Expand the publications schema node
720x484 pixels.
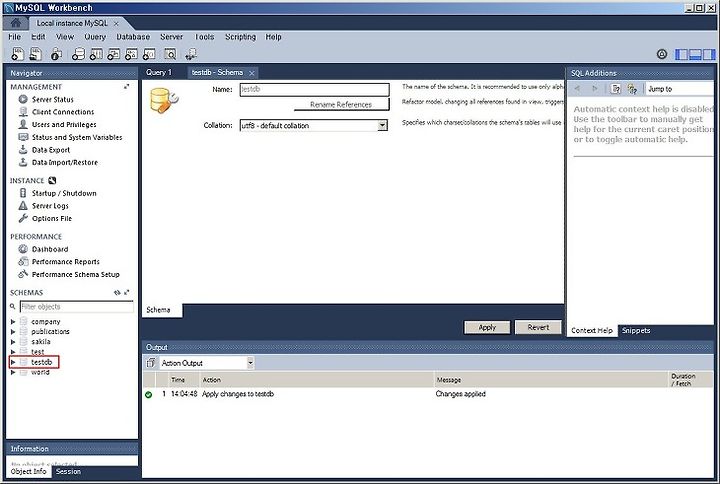[x=13, y=332]
